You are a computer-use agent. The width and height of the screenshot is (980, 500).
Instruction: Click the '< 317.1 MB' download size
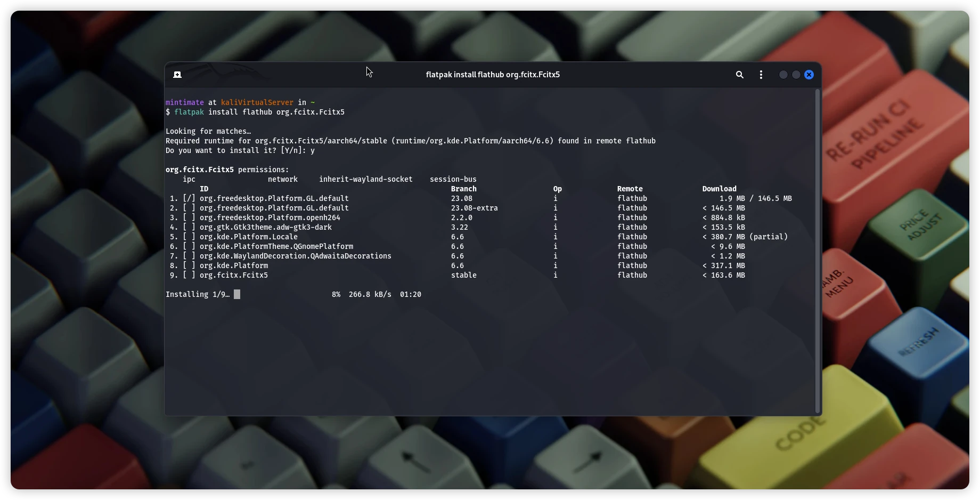coord(724,265)
